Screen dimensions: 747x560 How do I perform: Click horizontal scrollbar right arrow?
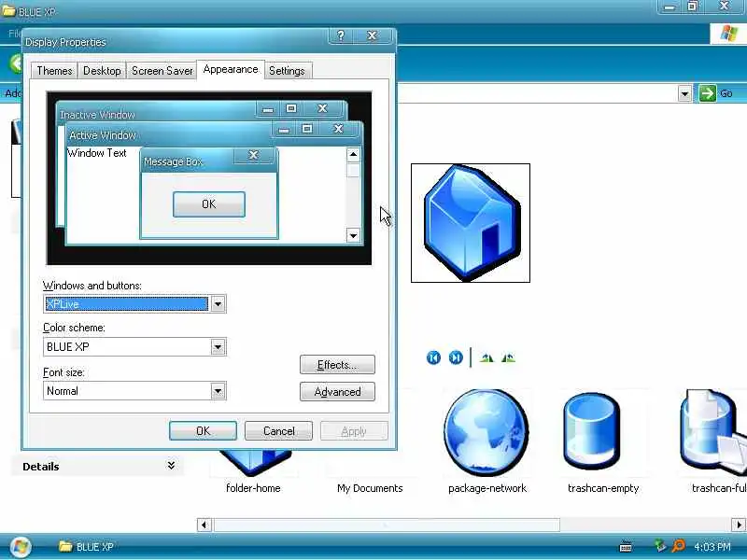tap(739, 525)
